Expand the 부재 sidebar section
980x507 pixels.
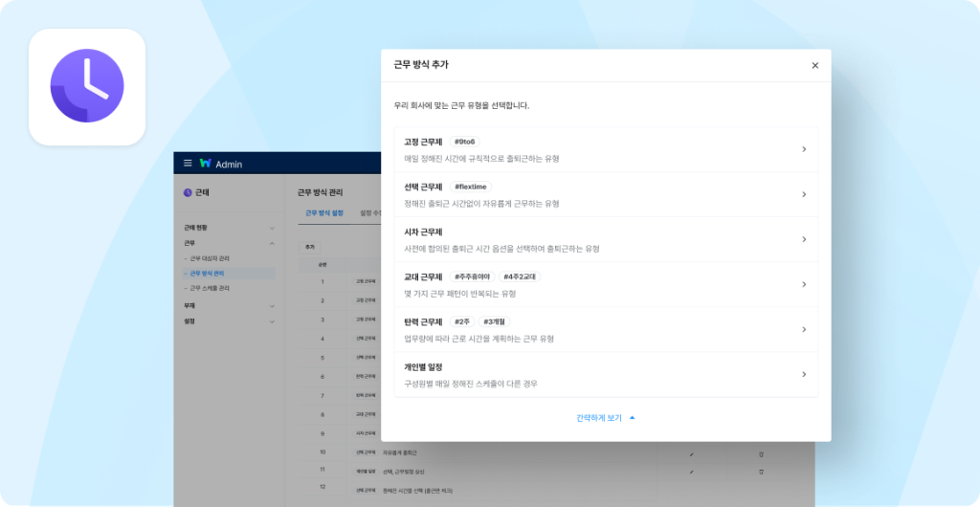[x=272, y=306]
